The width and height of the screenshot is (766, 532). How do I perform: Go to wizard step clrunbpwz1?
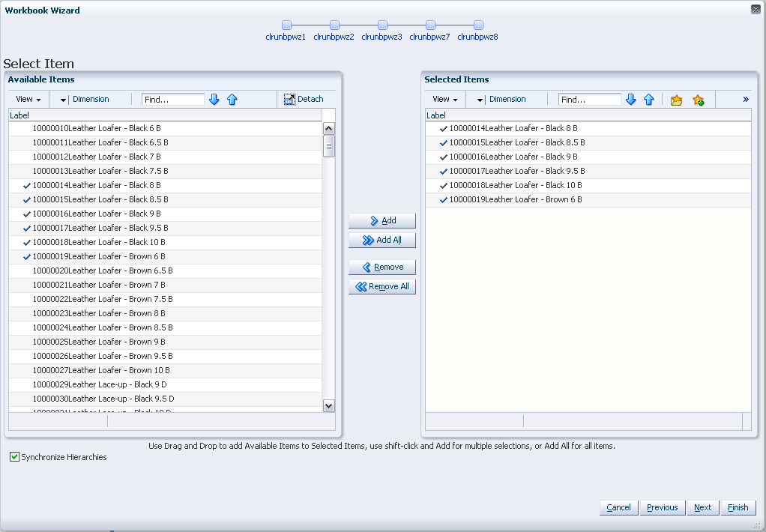click(286, 25)
